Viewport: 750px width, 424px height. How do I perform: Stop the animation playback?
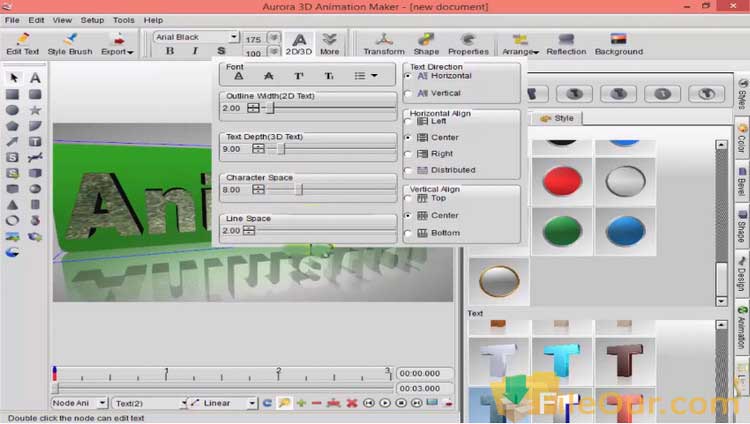[x=401, y=403]
